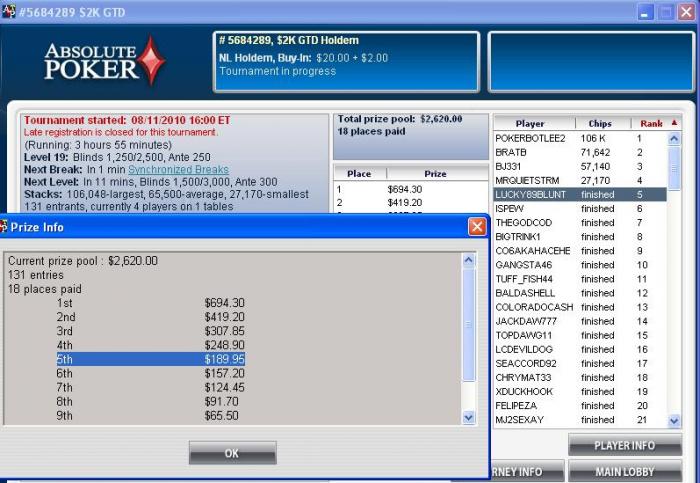Click the Prize Info scroll up arrow

[469, 260]
